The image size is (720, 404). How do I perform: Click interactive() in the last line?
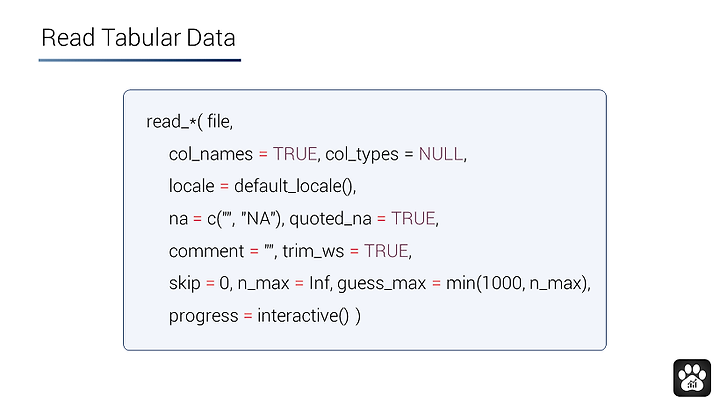coord(303,316)
